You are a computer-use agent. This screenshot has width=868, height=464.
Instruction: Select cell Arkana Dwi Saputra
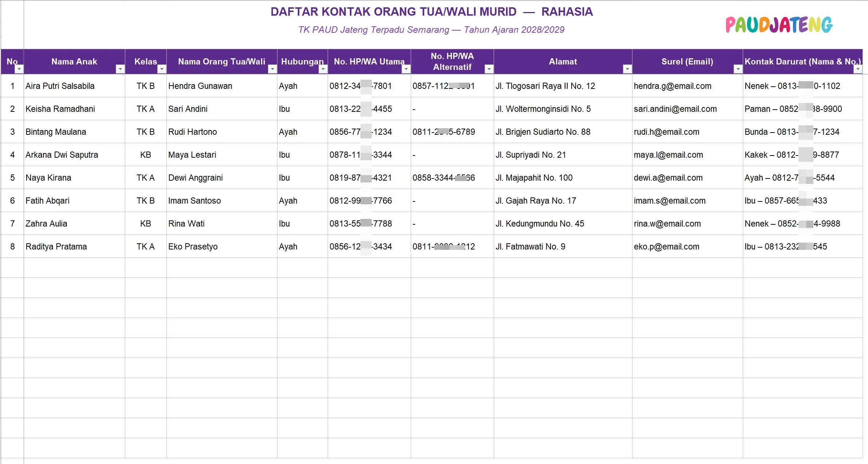click(x=74, y=155)
